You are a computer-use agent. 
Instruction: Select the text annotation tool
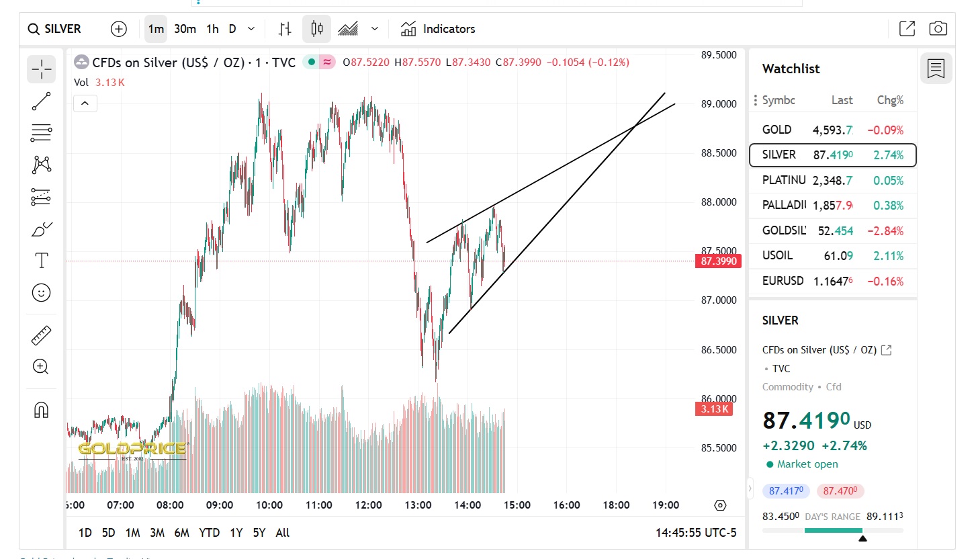[42, 261]
